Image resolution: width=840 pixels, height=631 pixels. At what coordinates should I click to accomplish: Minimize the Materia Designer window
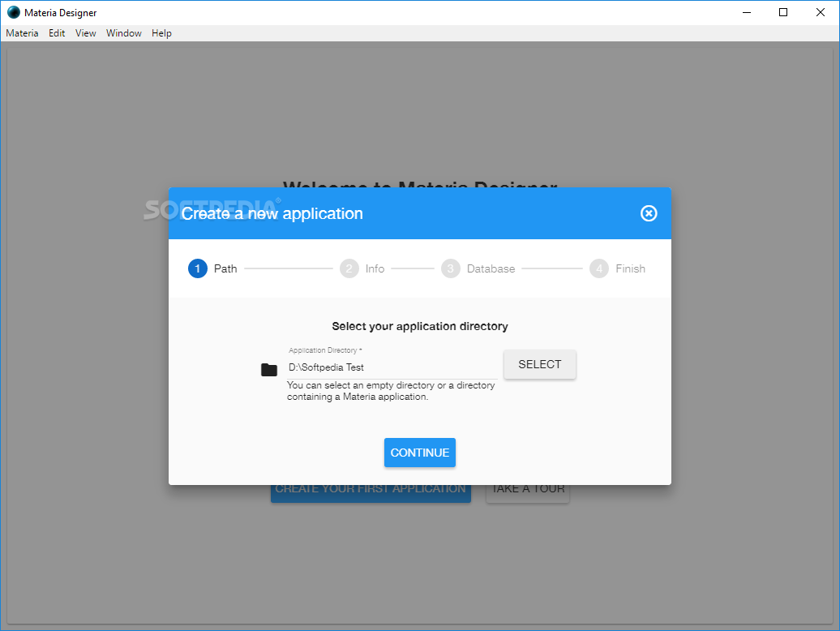click(x=746, y=12)
